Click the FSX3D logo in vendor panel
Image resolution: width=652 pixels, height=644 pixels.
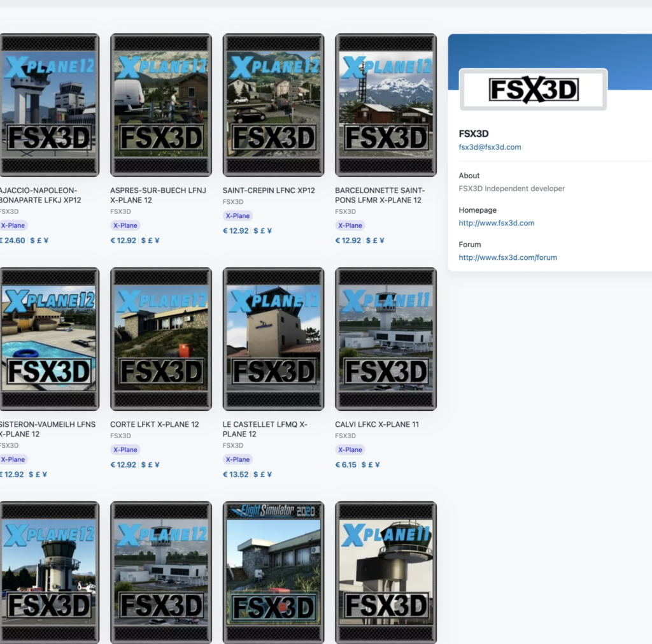pos(534,90)
